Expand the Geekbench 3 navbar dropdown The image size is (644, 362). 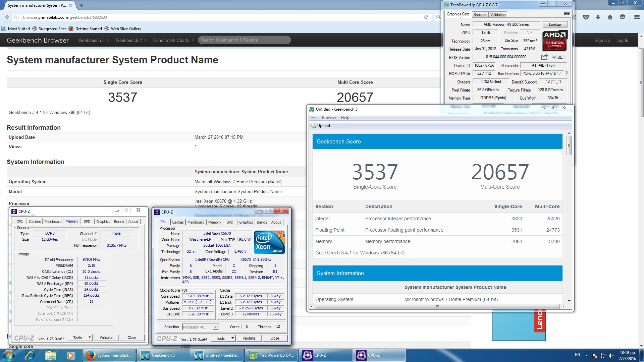[x=94, y=40]
